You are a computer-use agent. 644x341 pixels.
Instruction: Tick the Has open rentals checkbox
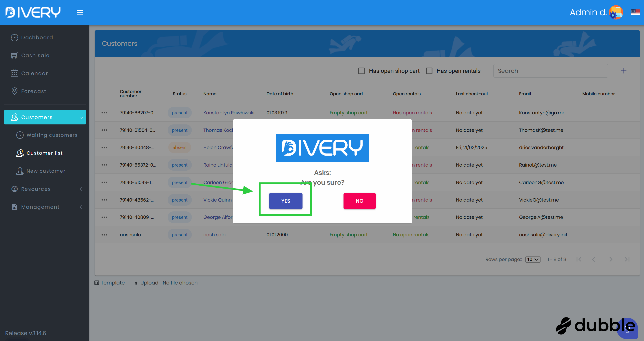click(x=429, y=71)
